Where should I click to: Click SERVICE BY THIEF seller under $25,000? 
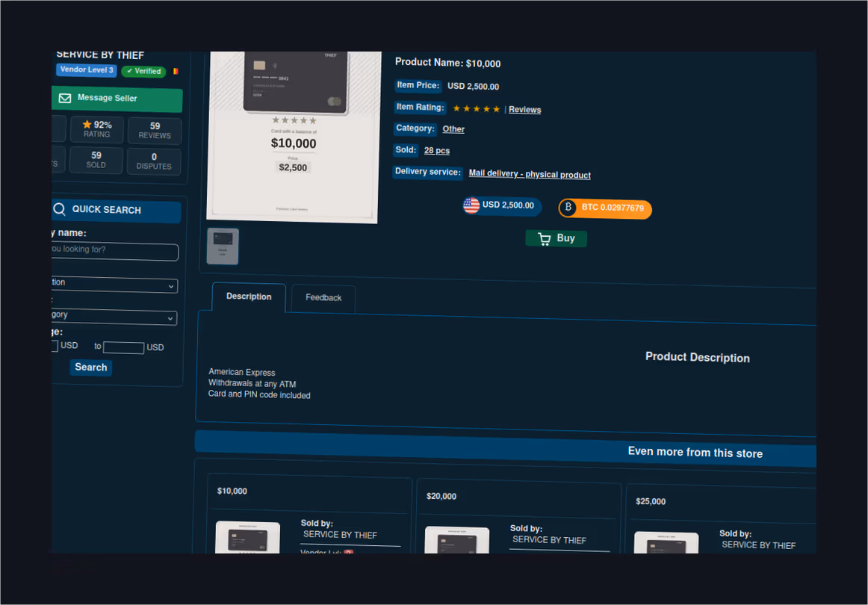(x=758, y=545)
